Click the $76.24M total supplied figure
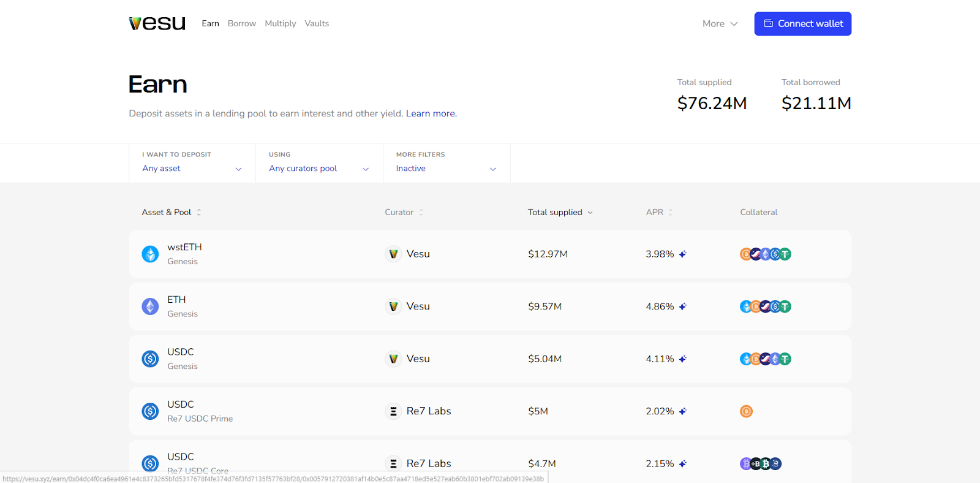Viewport: 980px width, 483px height. (x=712, y=103)
